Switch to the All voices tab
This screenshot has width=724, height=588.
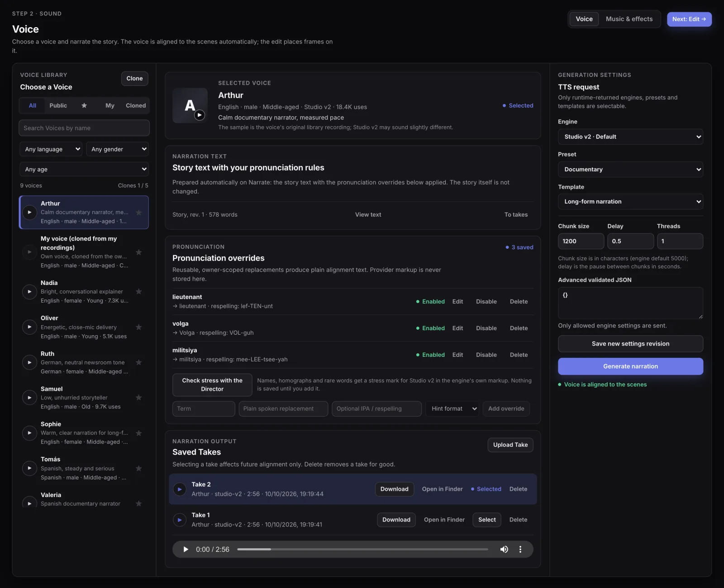33,105
